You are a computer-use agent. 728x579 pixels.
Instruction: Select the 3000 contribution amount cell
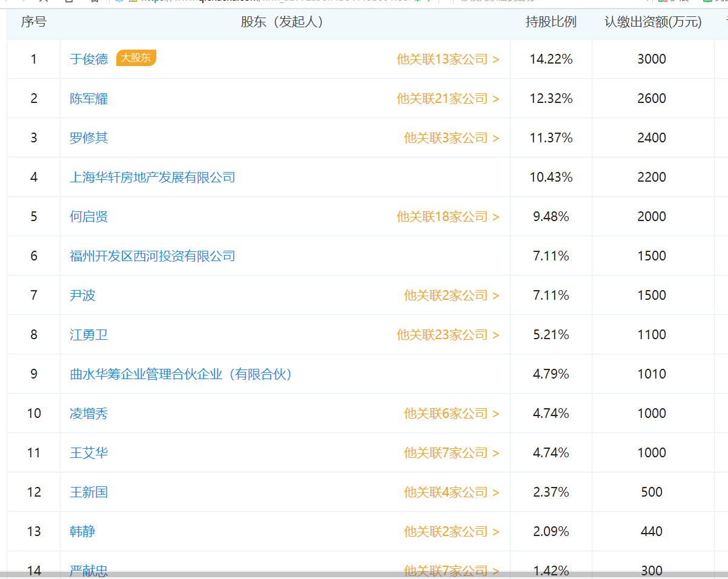[652, 59]
